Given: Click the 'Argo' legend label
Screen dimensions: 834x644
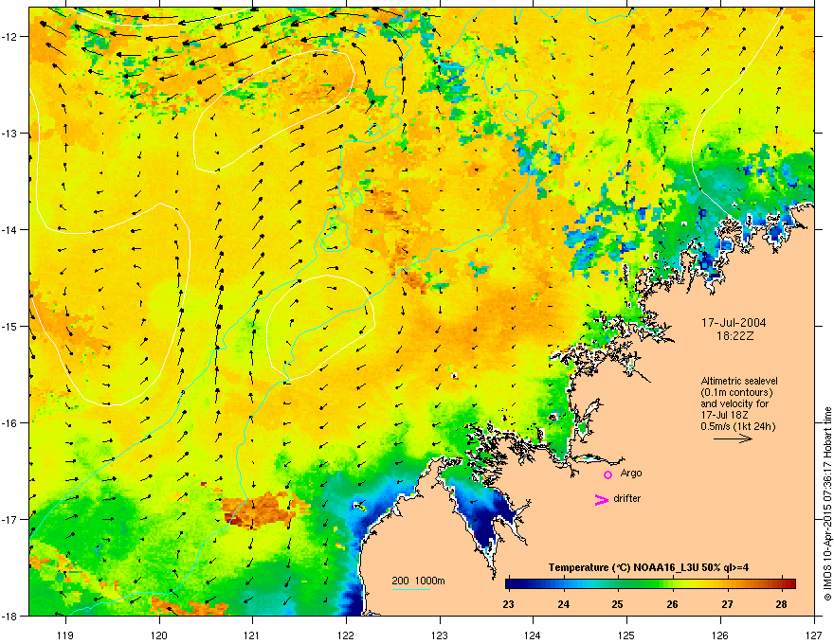Looking at the screenshot, I should click(631, 473).
